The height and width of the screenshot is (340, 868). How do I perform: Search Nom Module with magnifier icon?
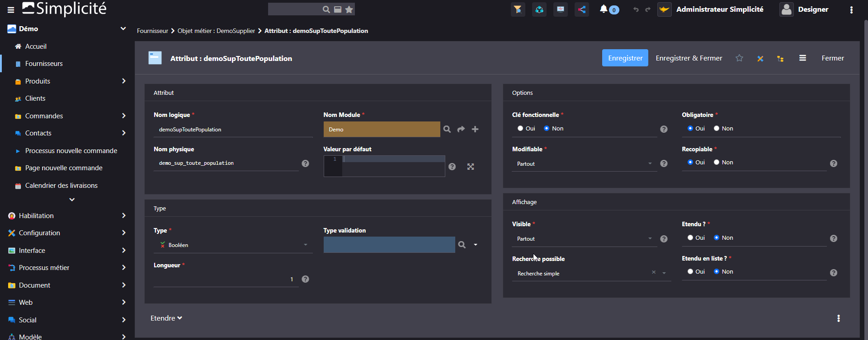[447, 129]
